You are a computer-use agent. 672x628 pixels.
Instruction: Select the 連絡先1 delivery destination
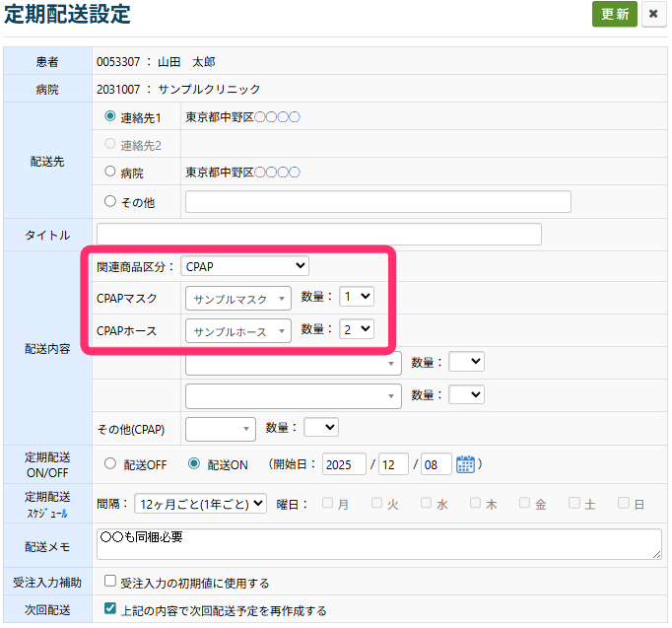(x=110, y=116)
